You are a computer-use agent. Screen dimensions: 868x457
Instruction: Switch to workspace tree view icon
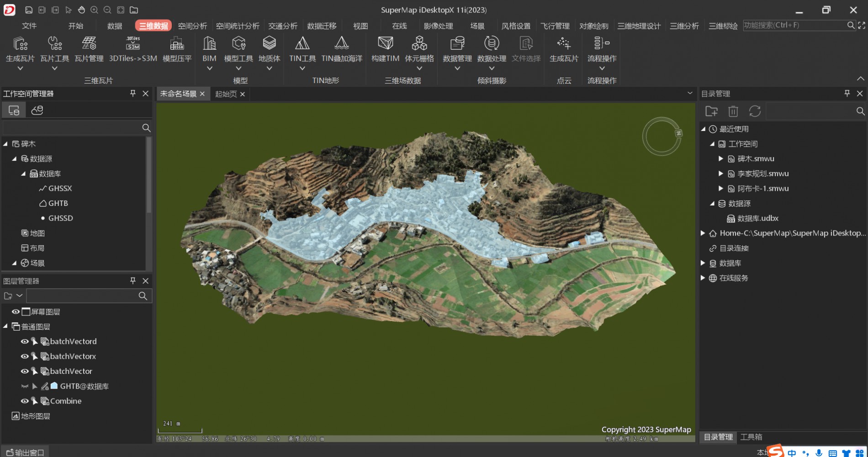14,110
